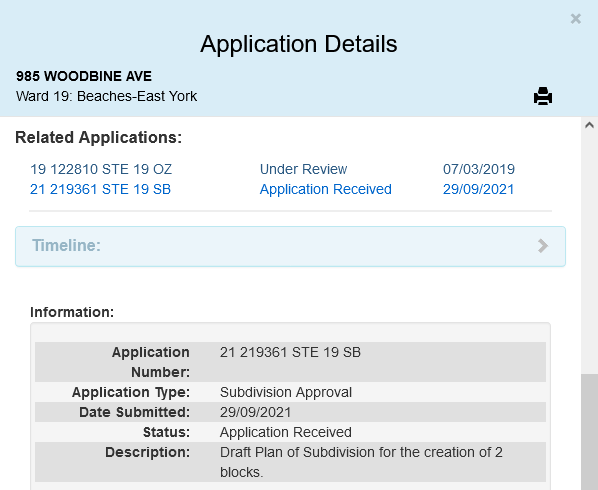This screenshot has height=490, width=598.
Task: Click the vertical scrollbar thumb
Action: coord(589,432)
